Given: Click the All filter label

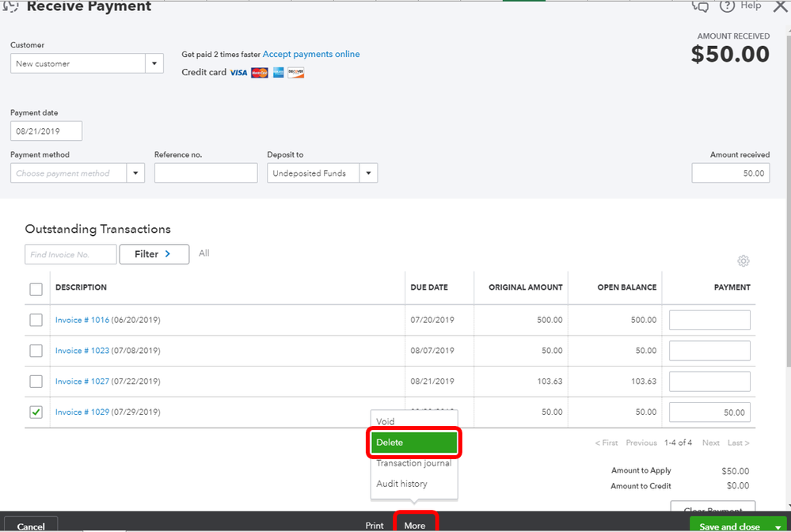Looking at the screenshot, I should [x=203, y=253].
